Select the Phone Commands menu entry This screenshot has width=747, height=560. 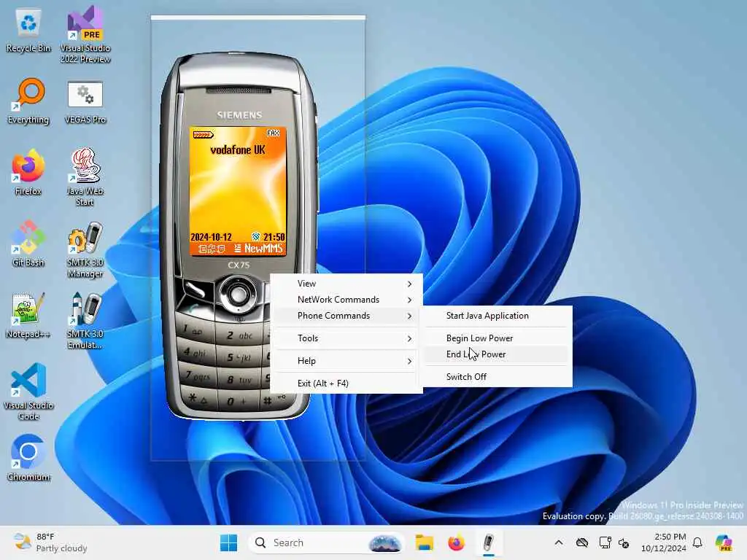coord(346,316)
